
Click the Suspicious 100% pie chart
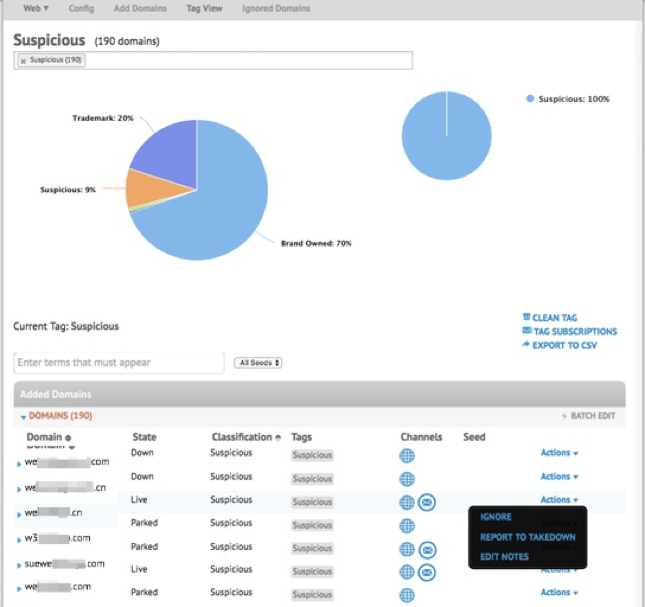[x=447, y=136]
